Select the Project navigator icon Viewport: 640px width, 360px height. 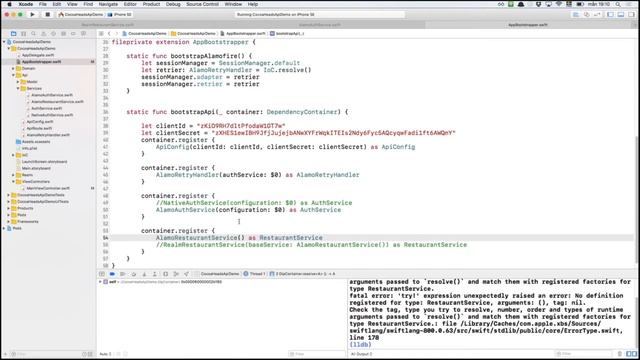(13, 33)
